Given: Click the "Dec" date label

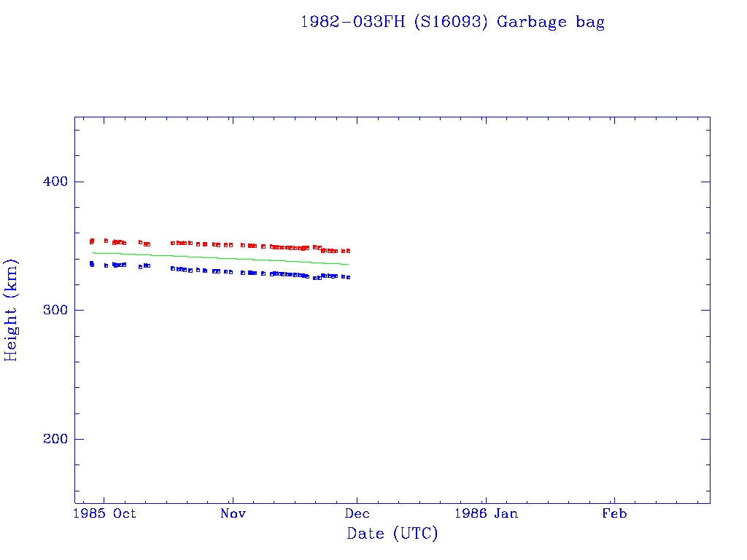Looking at the screenshot, I should (357, 513).
